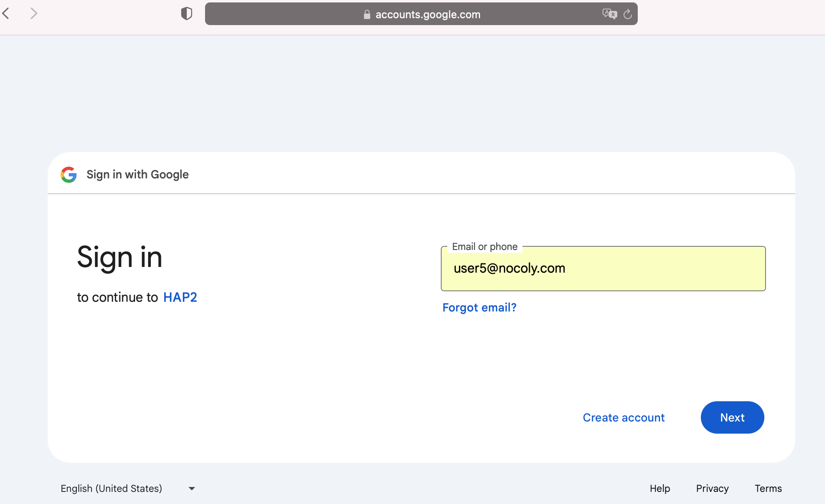This screenshot has height=504, width=825.
Task: Click the Email or phone field
Action: (603, 269)
